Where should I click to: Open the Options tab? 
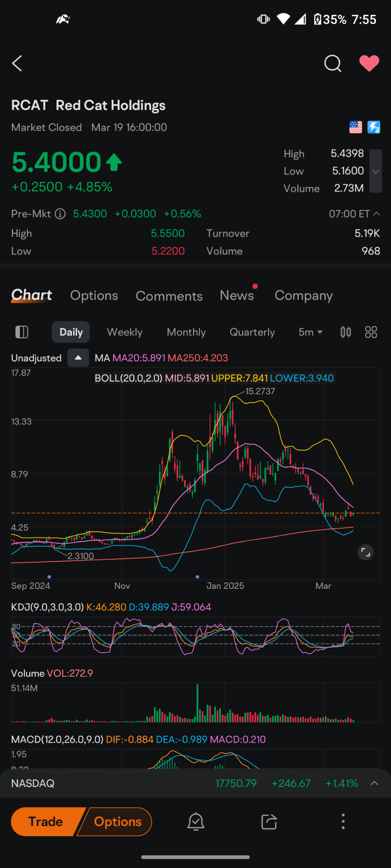[x=94, y=295]
